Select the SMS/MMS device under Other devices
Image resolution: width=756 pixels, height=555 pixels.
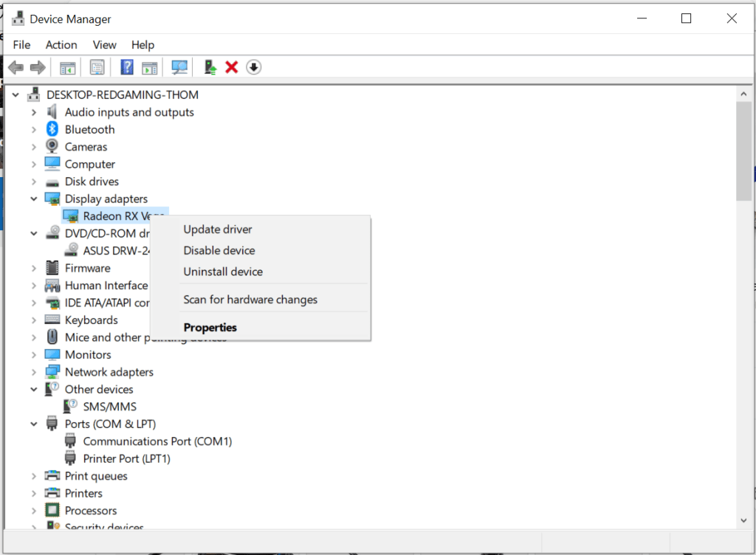109,407
